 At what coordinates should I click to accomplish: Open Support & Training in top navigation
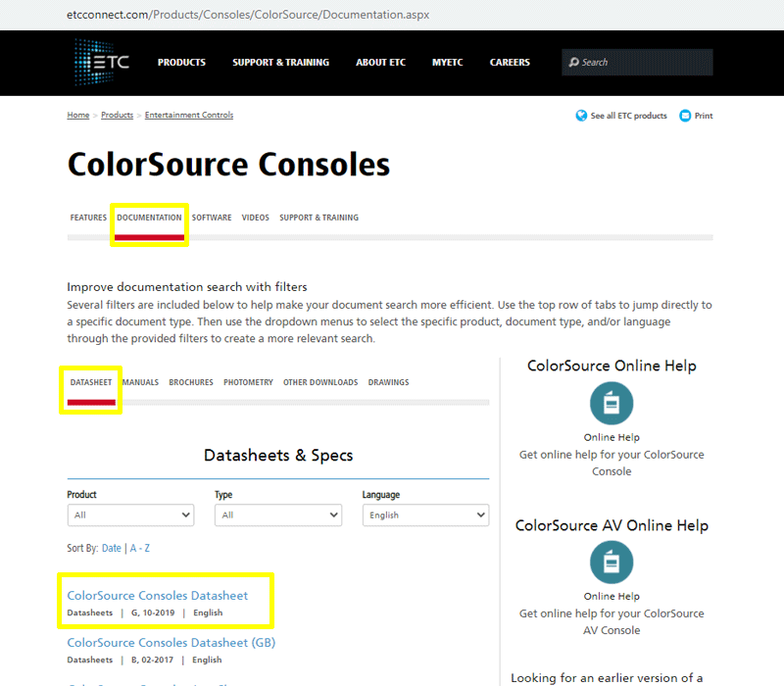[280, 63]
